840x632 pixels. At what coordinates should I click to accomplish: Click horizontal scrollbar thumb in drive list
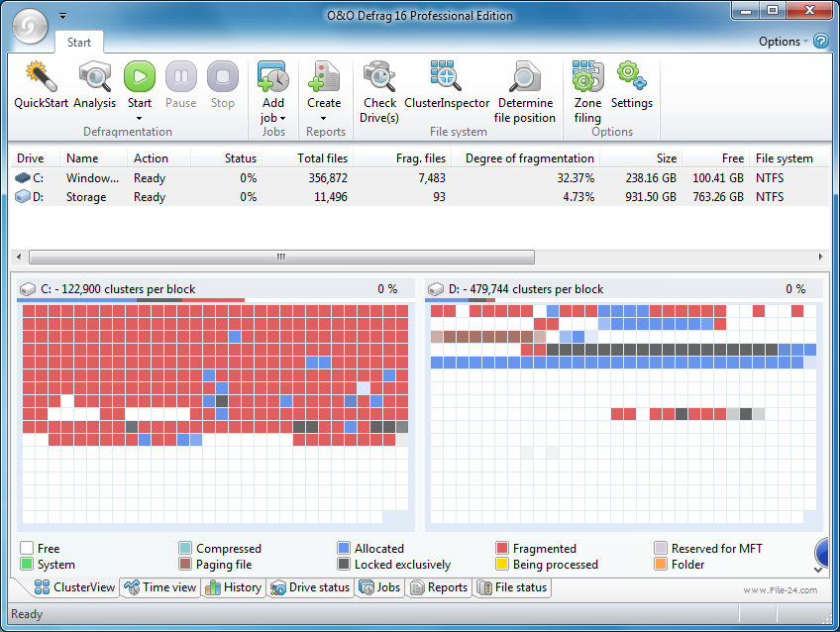pyautogui.click(x=281, y=258)
